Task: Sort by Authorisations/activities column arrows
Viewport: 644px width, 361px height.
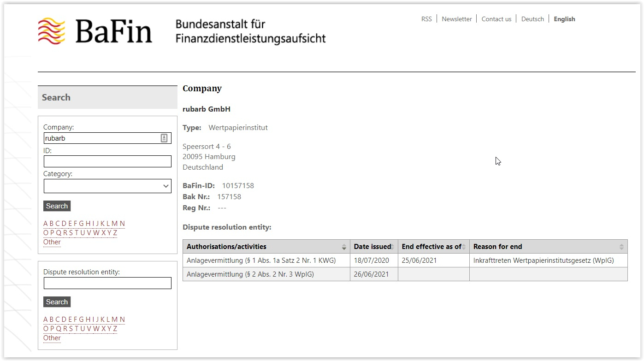Action: (x=344, y=247)
